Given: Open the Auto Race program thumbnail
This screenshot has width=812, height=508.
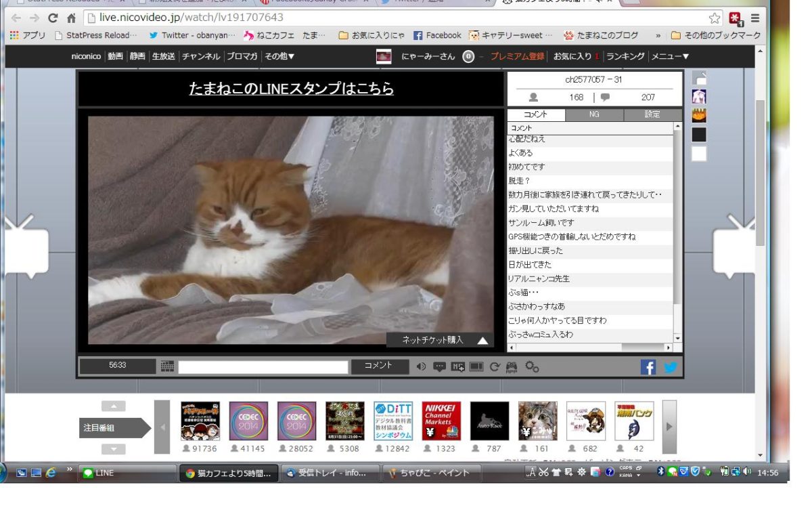Looking at the screenshot, I should click(x=490, y=421).
